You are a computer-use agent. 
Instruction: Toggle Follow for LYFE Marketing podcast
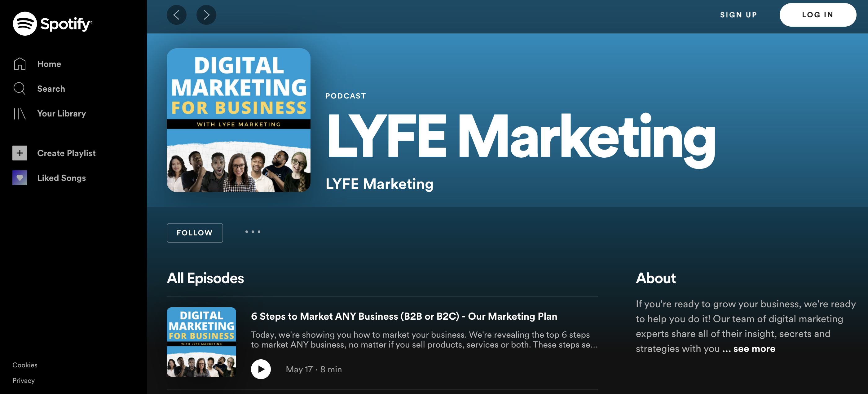[x=194, y=233]
